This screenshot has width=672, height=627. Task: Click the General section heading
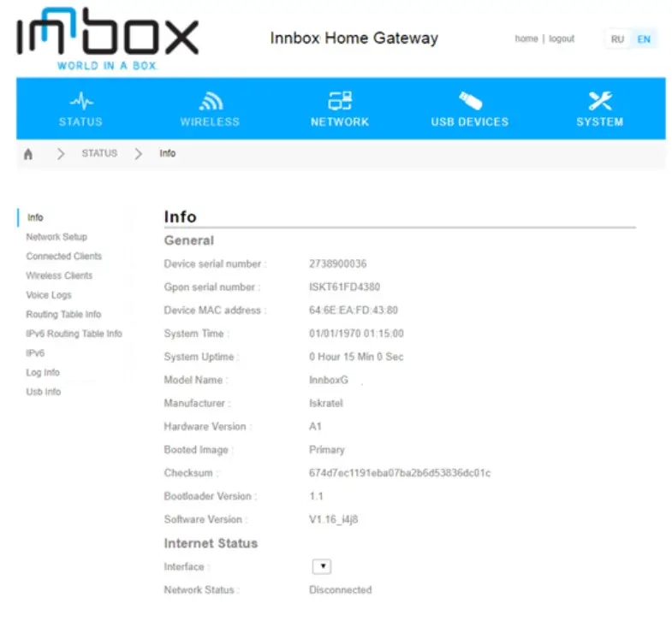point(189,240)
